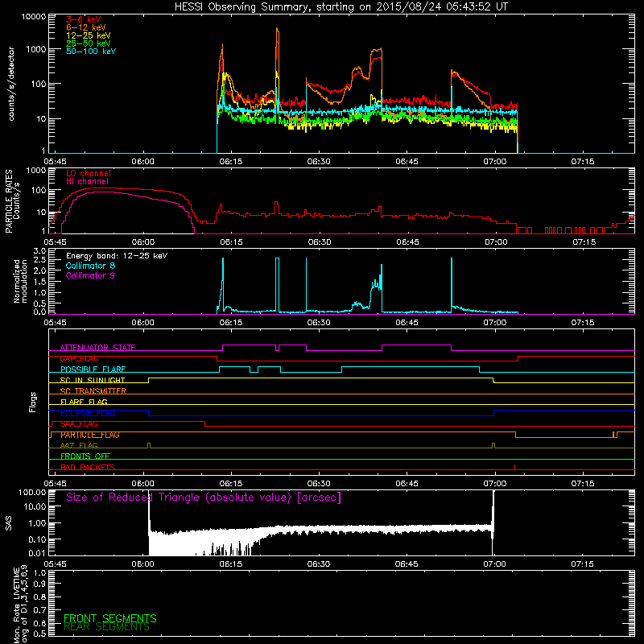Screen dimensions: 644x644
Task: Select the '12-25 keV' legend label
Action: point(89,35)
